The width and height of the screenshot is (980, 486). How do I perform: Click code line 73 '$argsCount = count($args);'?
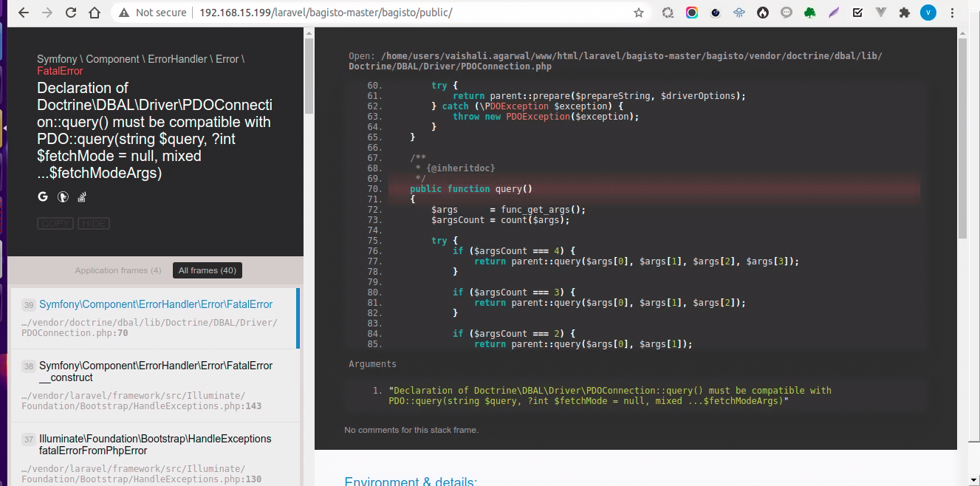[x=501, y=220]
